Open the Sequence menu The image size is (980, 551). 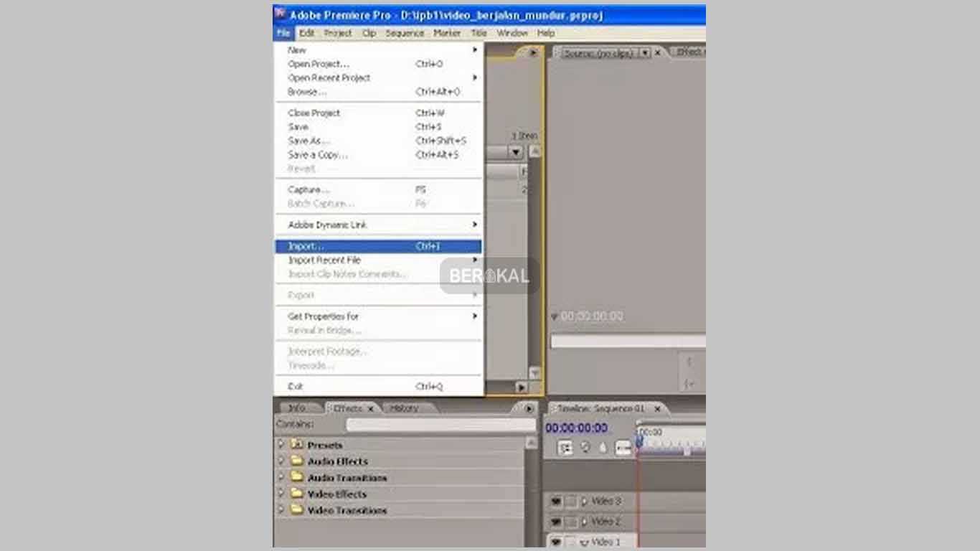[x=405, y=33]
